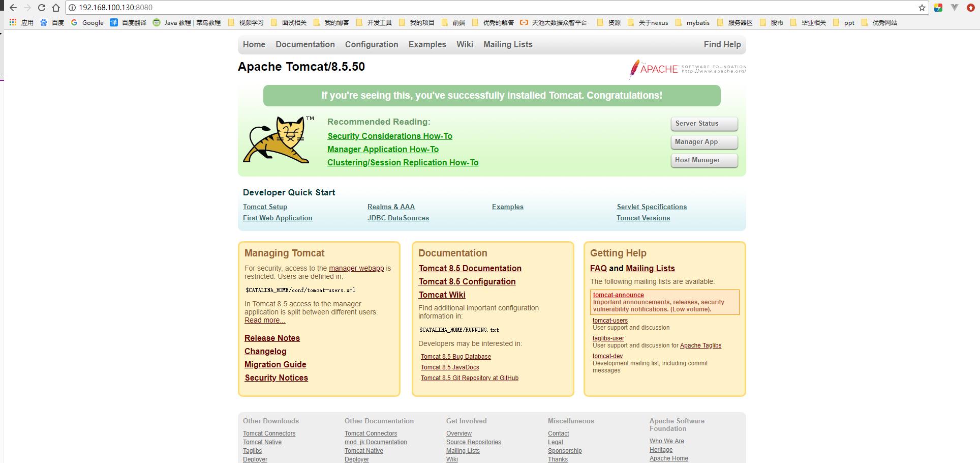This screenshot has width=980, height=463.
Task: Open Tomcat 8.5 Documentation link
Action: 470,268
